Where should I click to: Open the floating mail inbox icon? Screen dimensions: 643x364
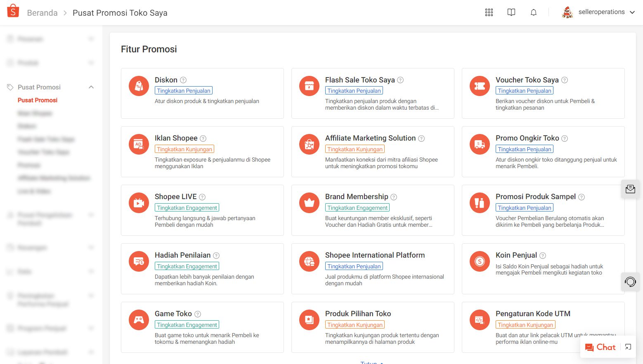coord(630,189)
